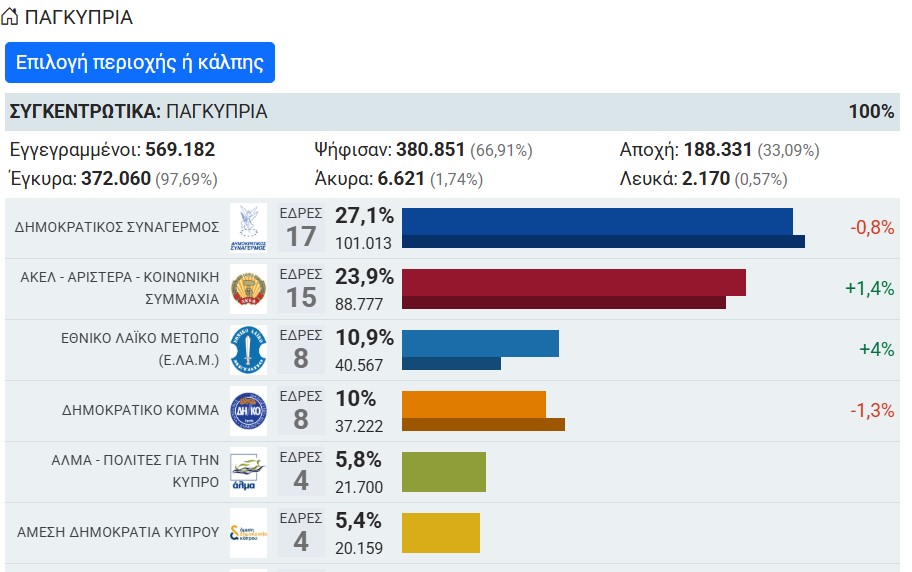Click the ΕΔΡΕΣ 15 seats box
This screenshot has width=912, height=572.
[x=301, y=289]
